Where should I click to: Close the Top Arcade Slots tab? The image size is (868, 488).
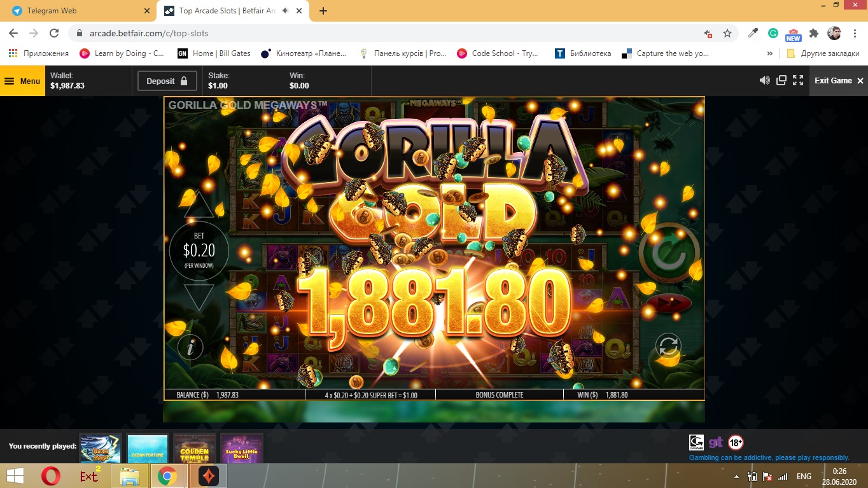(x=300, y=11)
